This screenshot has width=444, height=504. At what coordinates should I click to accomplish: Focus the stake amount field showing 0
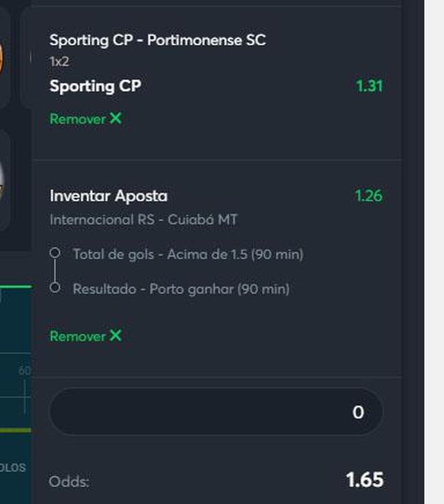pyautogui.click(x=216, y=412)
